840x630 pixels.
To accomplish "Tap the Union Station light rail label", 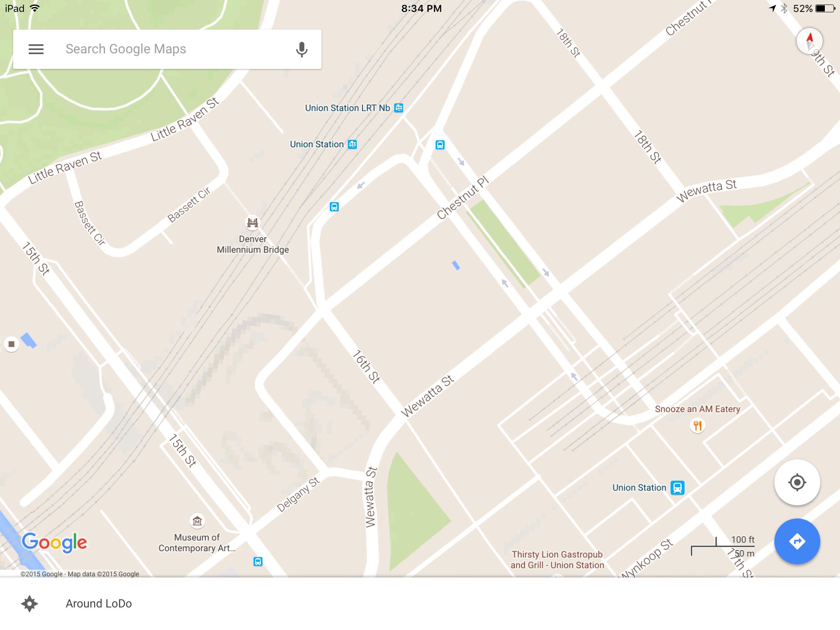I will click(x=317, y=144).
